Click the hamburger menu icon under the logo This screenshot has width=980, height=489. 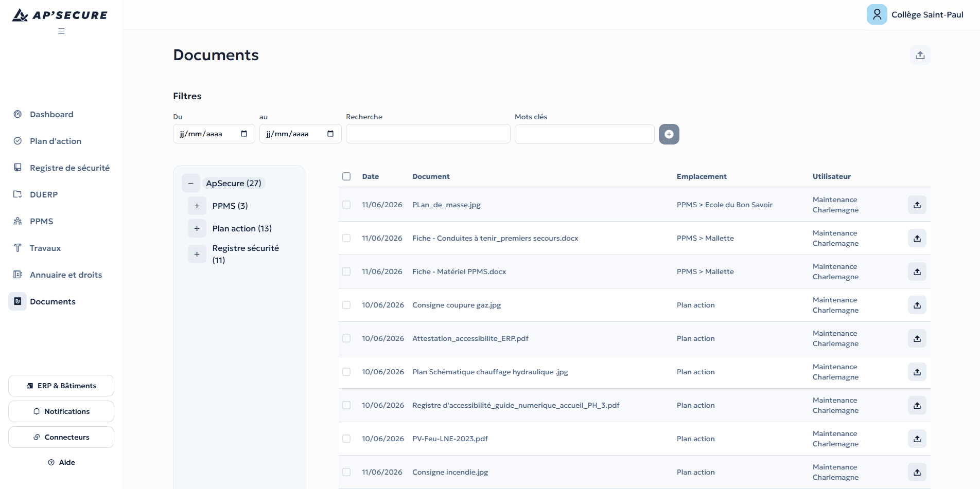[x=61, y=31]
